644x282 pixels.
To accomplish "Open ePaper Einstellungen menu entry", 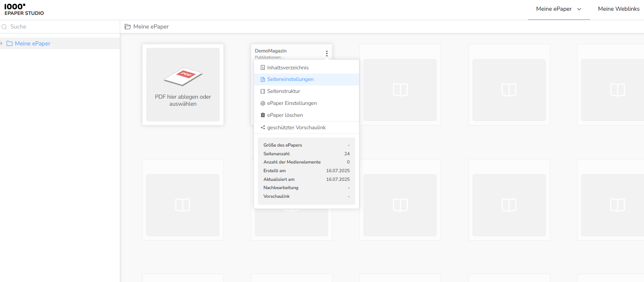I will (307, 103).
